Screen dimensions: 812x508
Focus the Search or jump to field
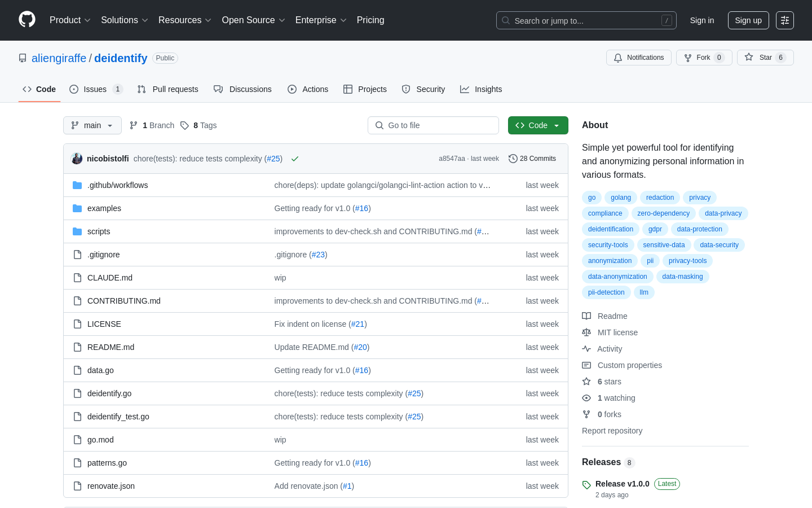(586, 20)
